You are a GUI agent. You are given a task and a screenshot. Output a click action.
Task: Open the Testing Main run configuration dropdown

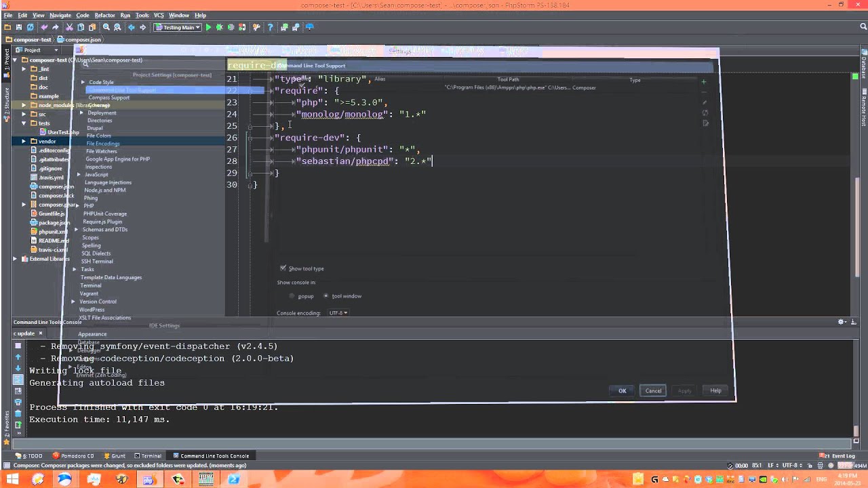pyautogui.click(x=177, y=27)
